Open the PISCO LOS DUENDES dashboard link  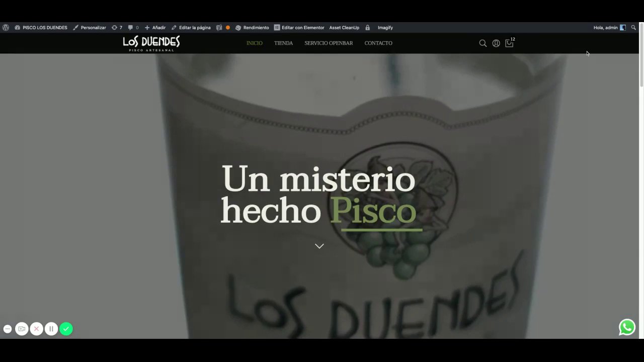tap(41, 28)
